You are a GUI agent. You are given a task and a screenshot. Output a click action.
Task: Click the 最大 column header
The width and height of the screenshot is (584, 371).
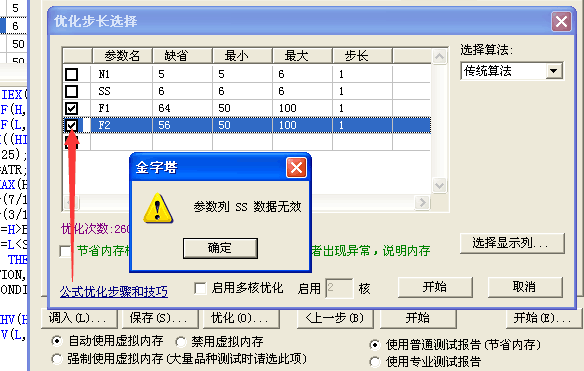click(x=303, y=56)
